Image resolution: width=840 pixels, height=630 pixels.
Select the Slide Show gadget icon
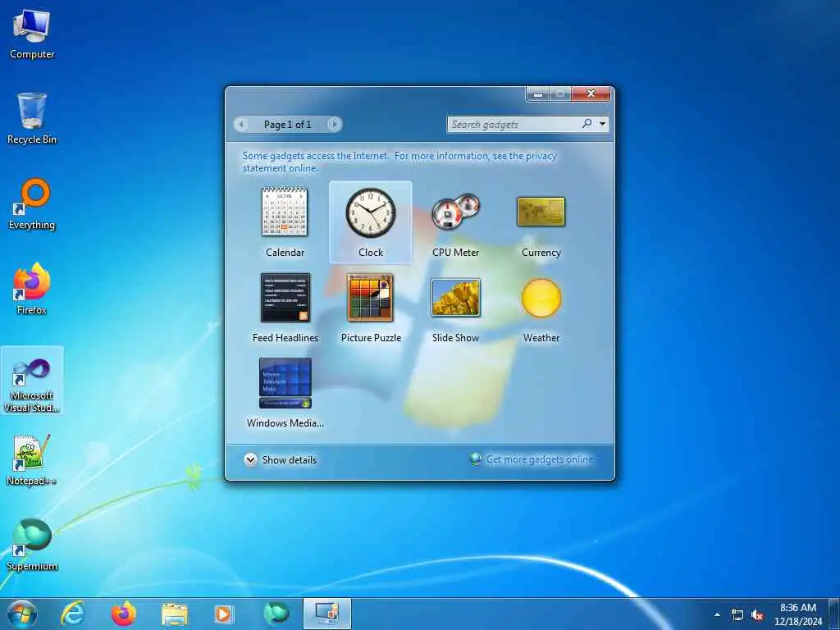(x=456, y=297)
